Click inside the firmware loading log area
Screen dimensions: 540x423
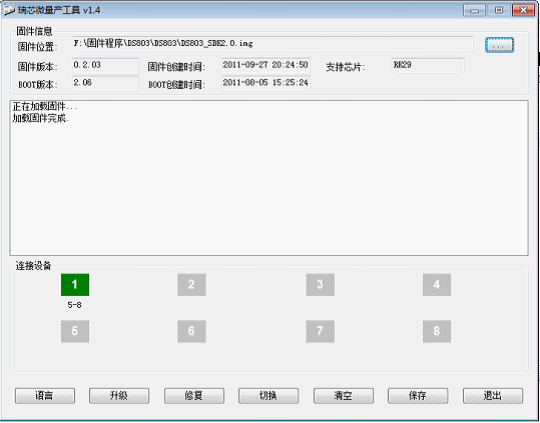tap(269, 178)
